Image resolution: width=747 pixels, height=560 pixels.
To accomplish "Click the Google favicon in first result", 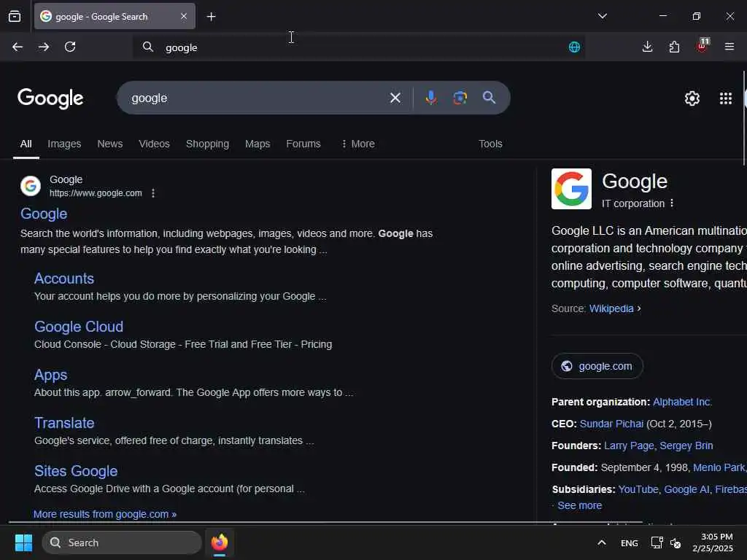I will [31, 186].
